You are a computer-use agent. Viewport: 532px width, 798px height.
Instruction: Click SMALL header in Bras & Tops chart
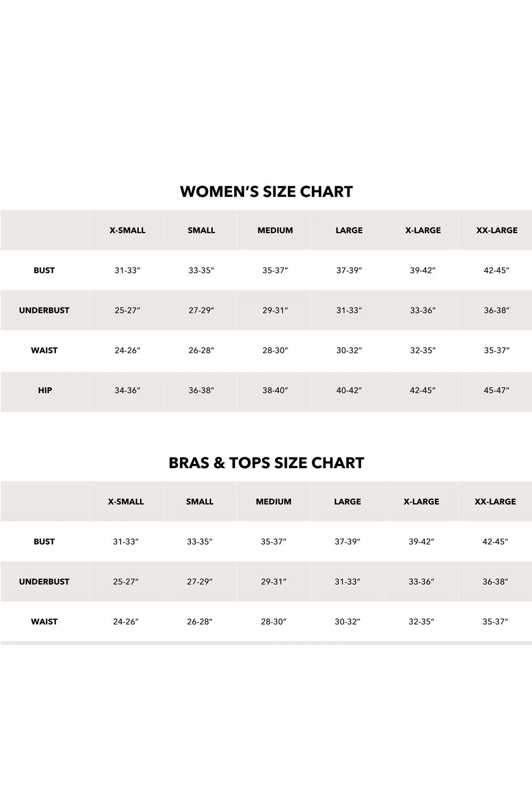[199, 502]
